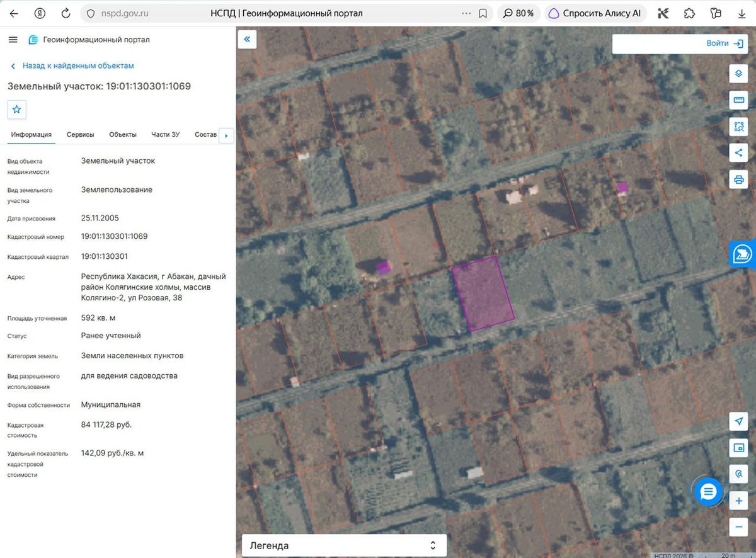
Task: Click the cadastral value 84 117,28 руб.
Action: (x=106, y=424)
